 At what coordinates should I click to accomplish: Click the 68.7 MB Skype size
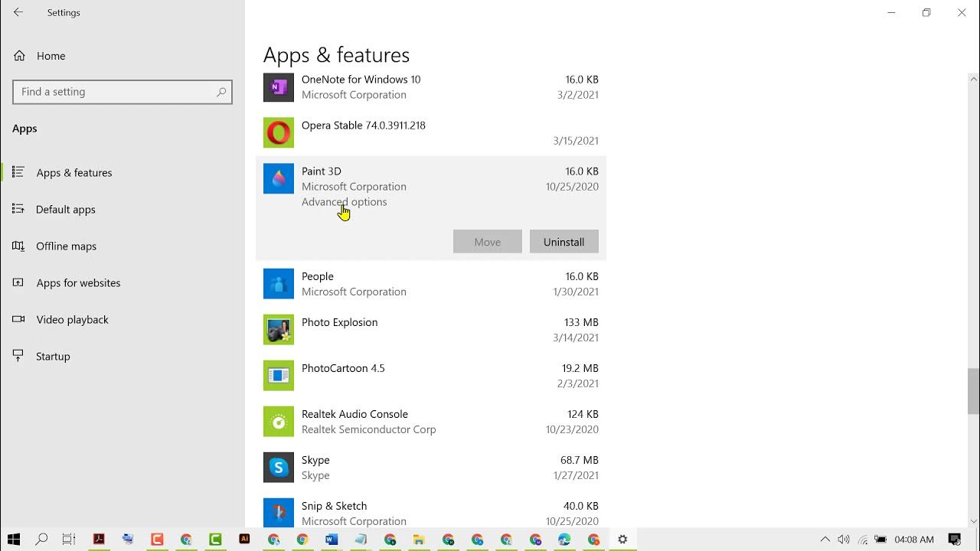coord(579,460)
